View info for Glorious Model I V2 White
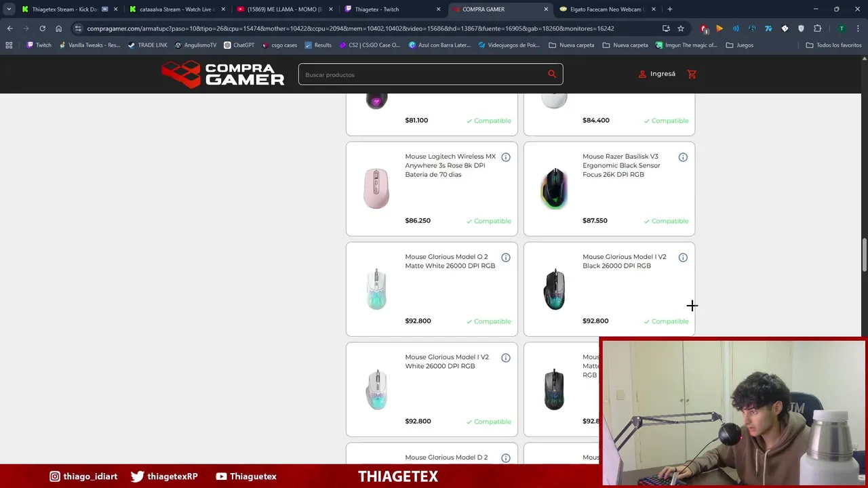Viewport: 868px width, 488px height. point(506,358)
